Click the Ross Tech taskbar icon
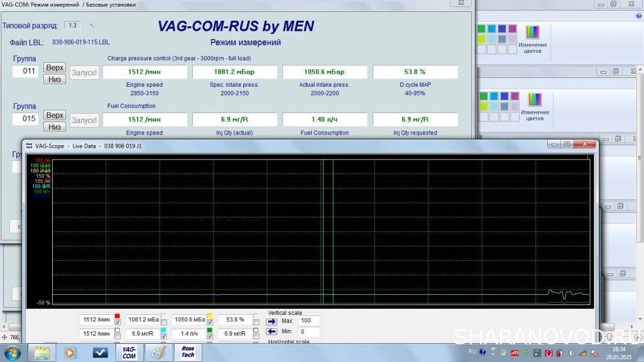 pos(187,352)
